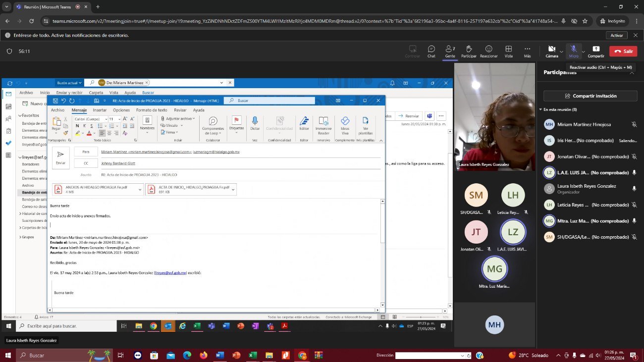Click the Compartir invitación button
This screenshot has width=644, height=362.
590,96
